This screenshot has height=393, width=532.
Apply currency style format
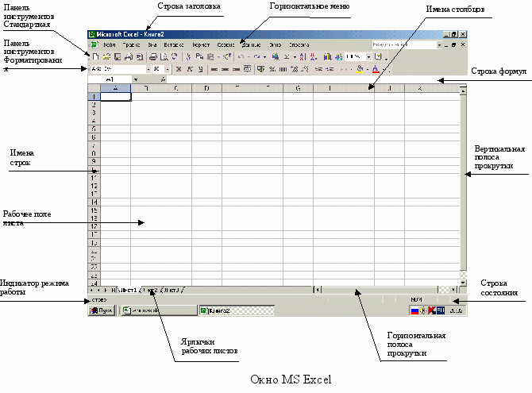pyautogui.click(x=260, y=69)
